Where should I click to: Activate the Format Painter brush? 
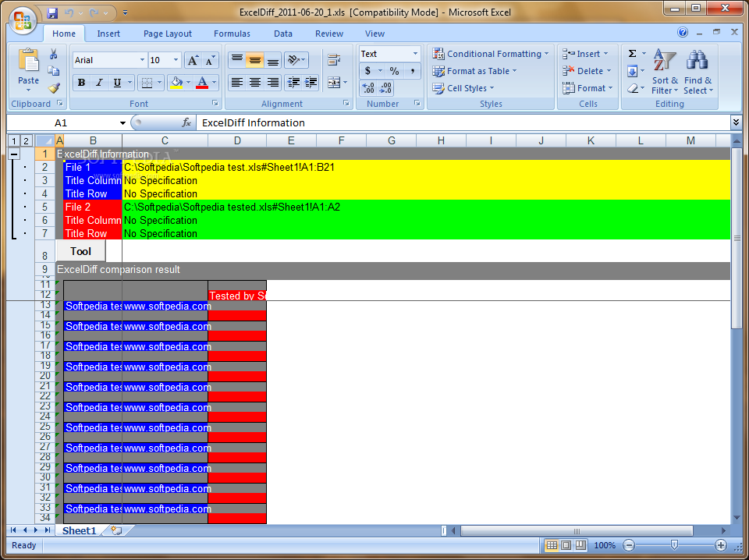click(54, 88)
